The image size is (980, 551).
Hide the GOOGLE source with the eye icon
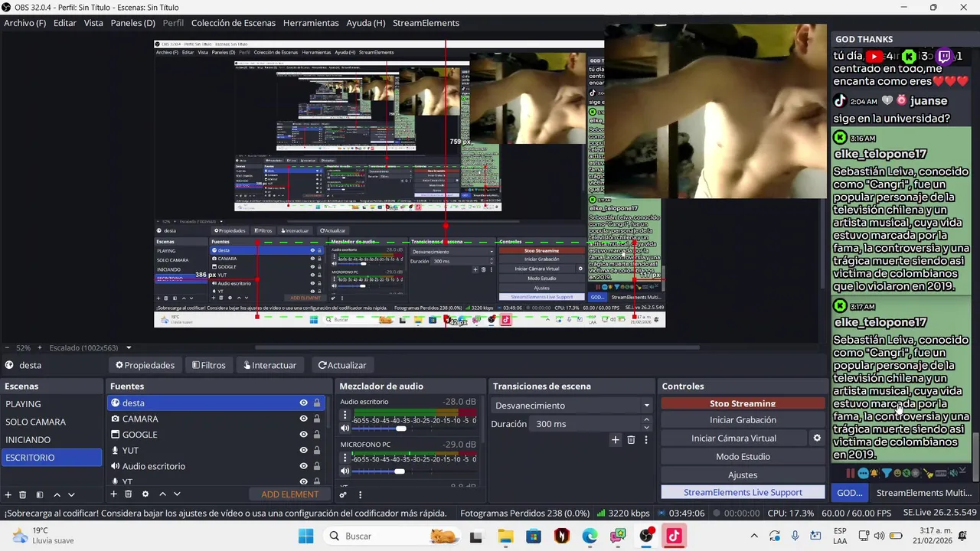(x=304, y=435)
